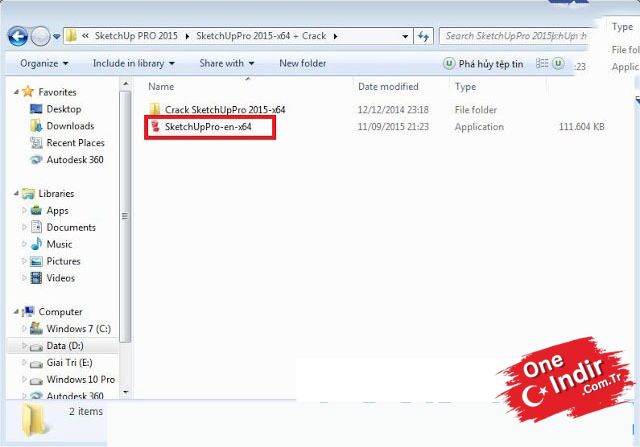Open Recent Places in Favorites
Image resolution: width=640 pixels, height=447 pixels.
pos(76,143)
